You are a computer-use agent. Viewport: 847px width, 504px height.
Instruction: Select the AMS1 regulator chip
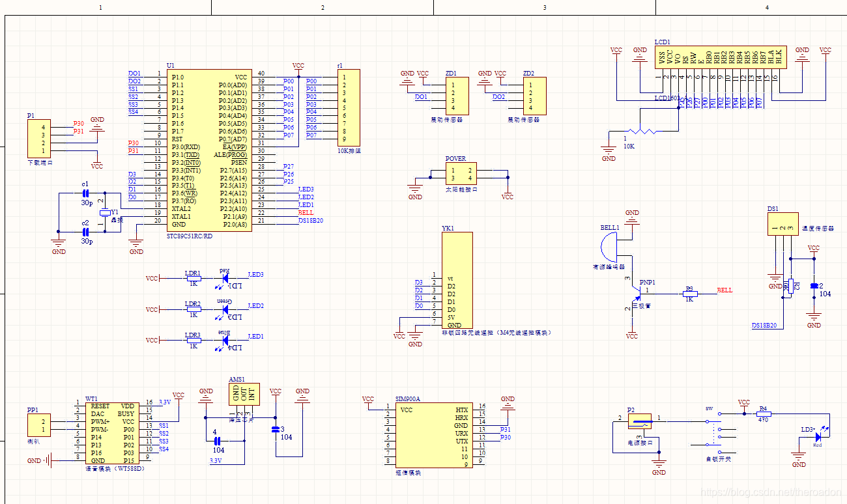point(244,393)
